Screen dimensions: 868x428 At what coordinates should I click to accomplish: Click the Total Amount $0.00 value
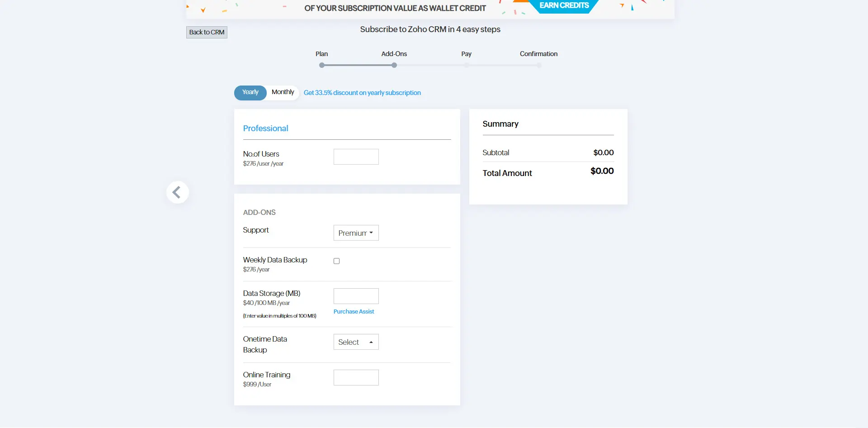pyautogui.click(x=602, y=171)
